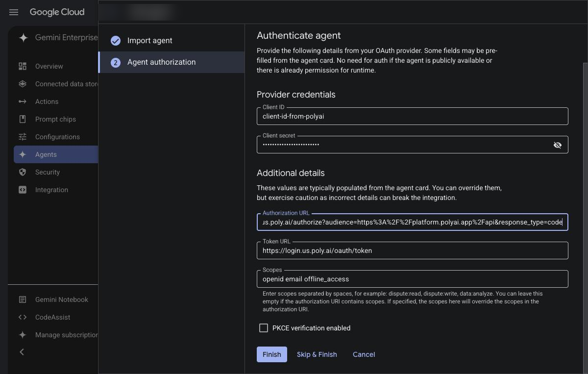The image size is (588, 374).
Task: Open Configurations section
Action: pos(56,137)
